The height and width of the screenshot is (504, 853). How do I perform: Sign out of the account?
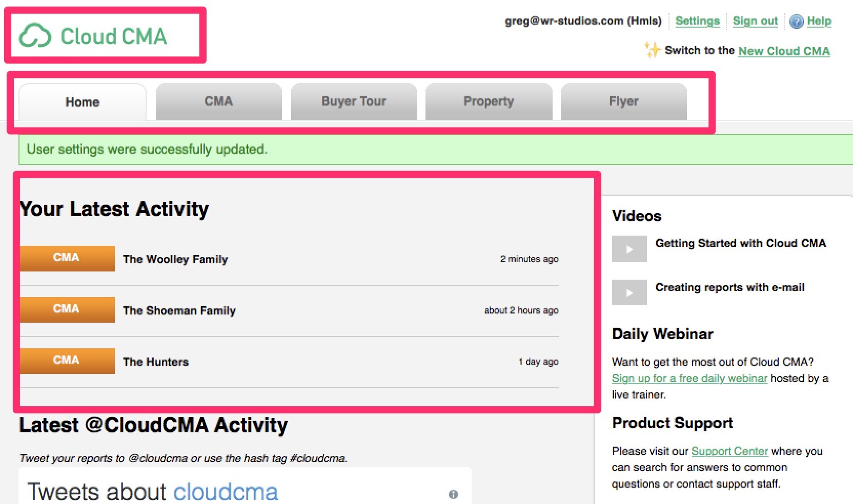click(x=755, y=22)
